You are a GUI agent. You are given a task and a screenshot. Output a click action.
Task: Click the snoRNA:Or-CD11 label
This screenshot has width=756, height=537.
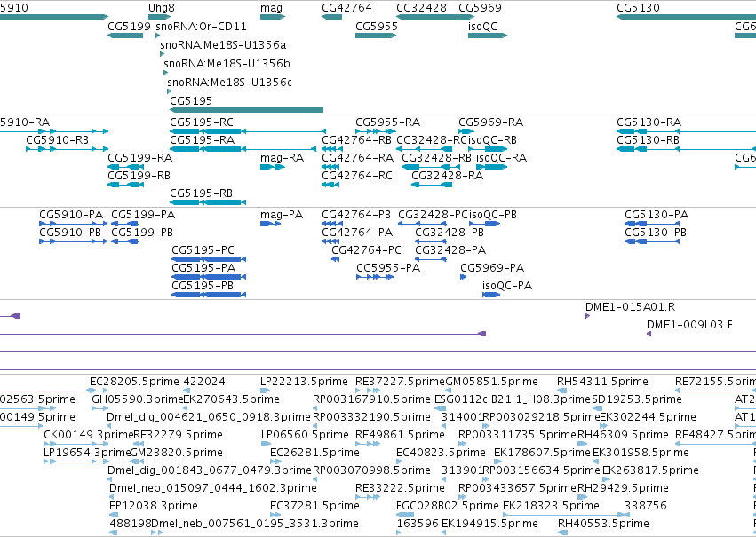click(x=201, y=26)
